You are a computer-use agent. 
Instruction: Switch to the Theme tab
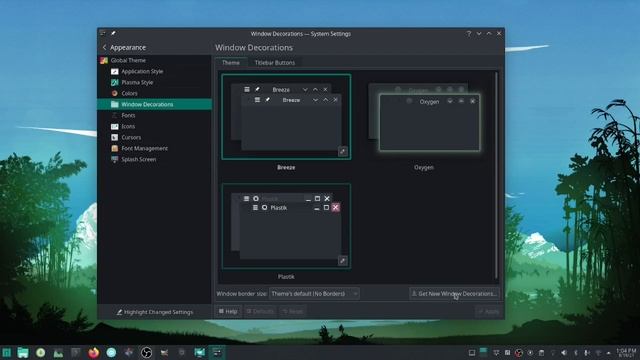[x=231, y=62]
